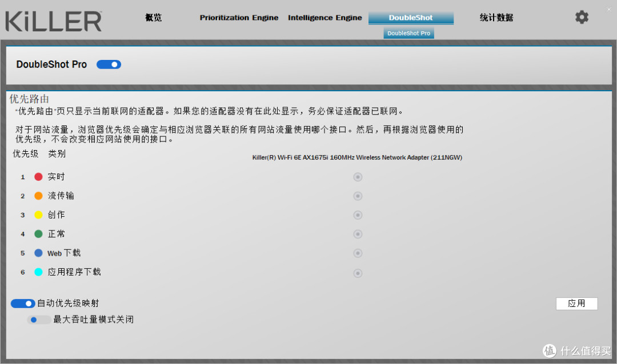The height and width of the screenshot is (364, 617).
Task: Click the Killer Wi-Fi 6E AX1675i adapter header
Action: coord(357,157)
